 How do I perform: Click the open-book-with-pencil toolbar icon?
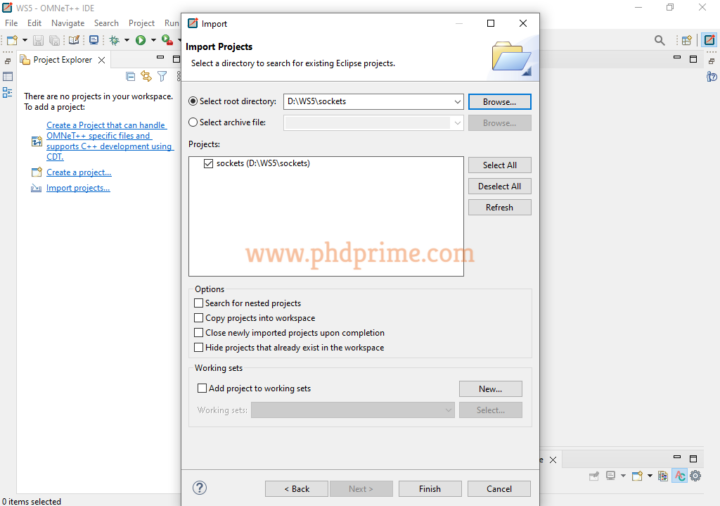point(74,40)
